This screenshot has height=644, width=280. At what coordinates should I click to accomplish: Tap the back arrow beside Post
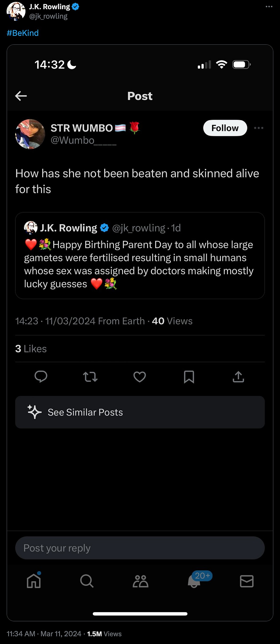coord(21,96)
